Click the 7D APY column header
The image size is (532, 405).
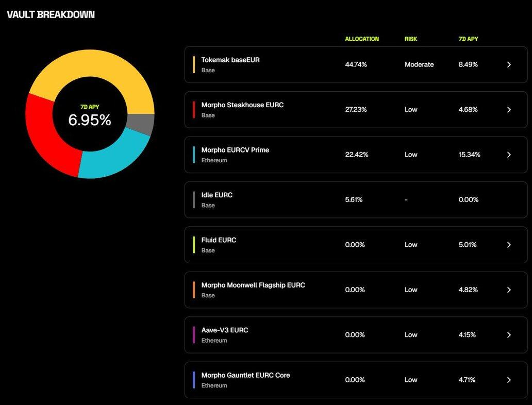[469, 39]
